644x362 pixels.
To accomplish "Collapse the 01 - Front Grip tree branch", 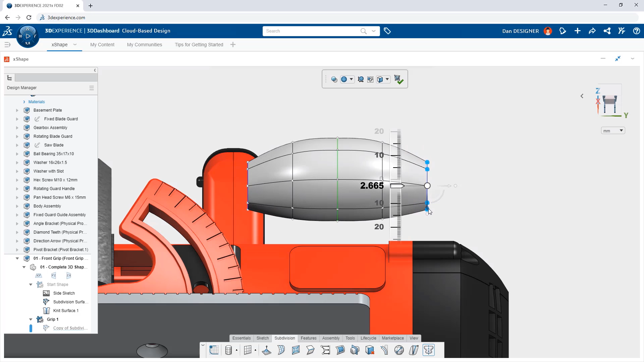I will point(17,258).
